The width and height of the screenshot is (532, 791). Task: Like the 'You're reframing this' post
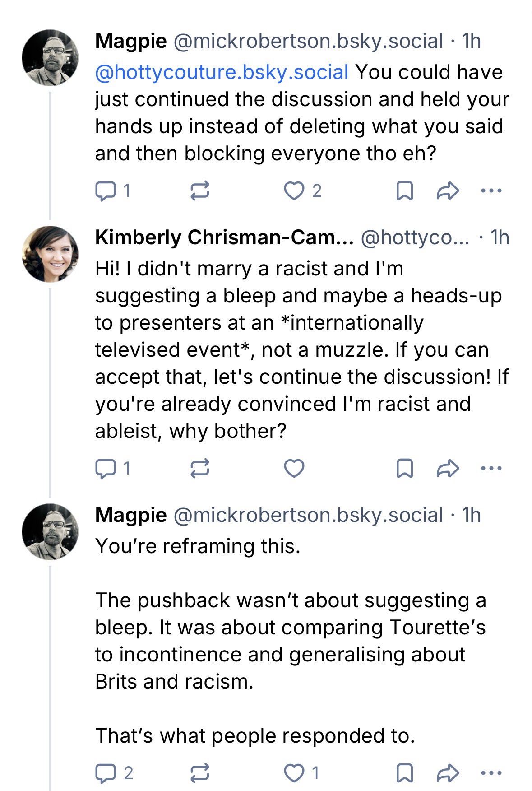click(294, 773)
